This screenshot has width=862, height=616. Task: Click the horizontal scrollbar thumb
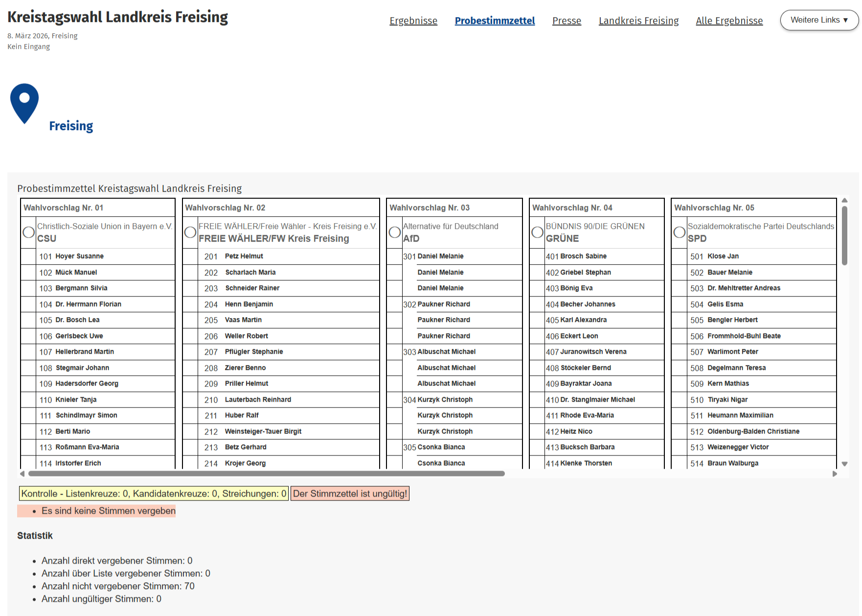267,474
